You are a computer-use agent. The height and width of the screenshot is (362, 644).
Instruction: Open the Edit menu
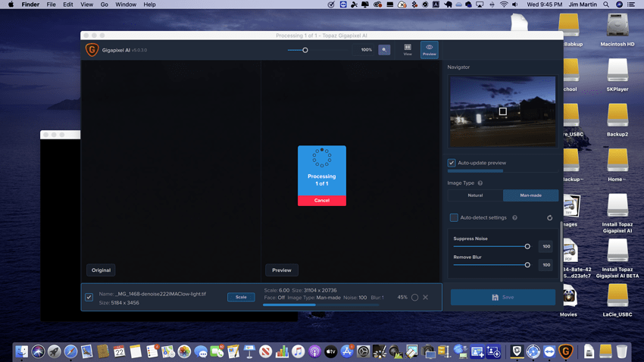click(67, 5)
